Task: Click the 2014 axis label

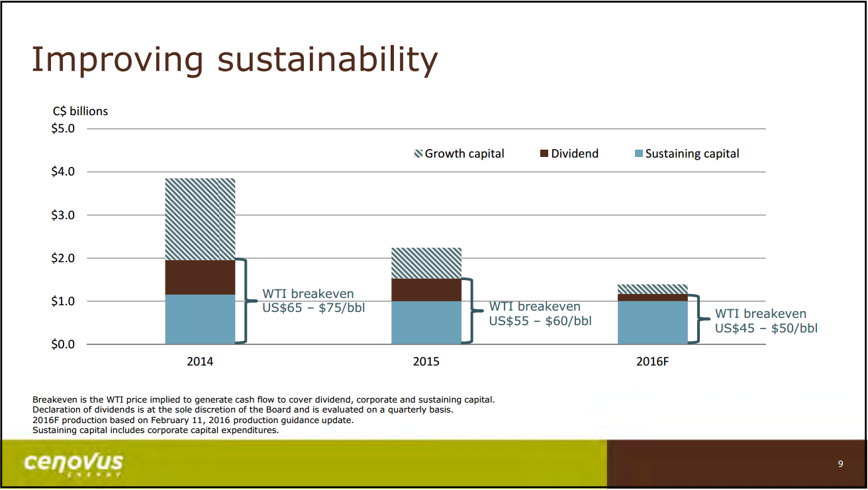Action: click(200, 362)
